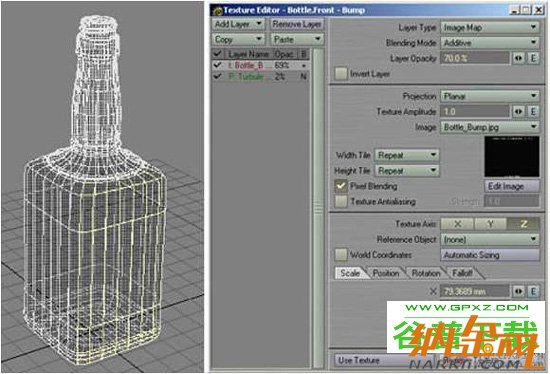
Task: Click the Bottle_Bump image preview thumbnail
Action: point(512,157)
